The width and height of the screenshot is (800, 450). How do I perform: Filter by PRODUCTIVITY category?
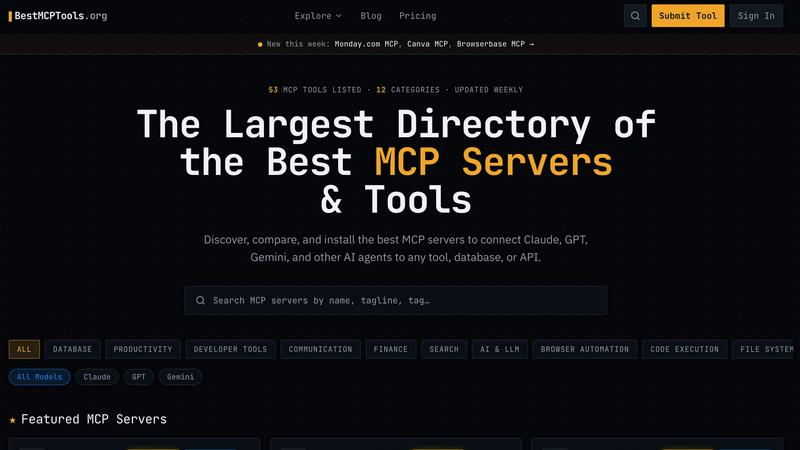tap(143, 349)
